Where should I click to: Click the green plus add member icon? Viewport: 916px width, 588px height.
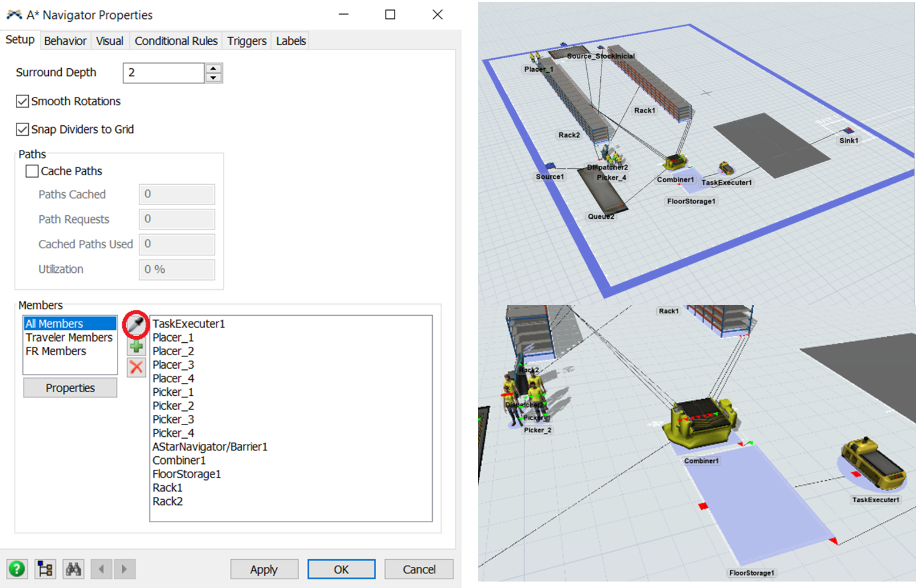pyautogui.click(x=136, y=346)
